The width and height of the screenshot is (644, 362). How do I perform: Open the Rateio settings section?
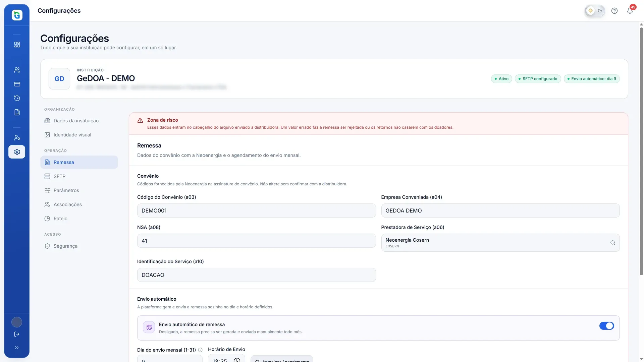coord(79,219)
